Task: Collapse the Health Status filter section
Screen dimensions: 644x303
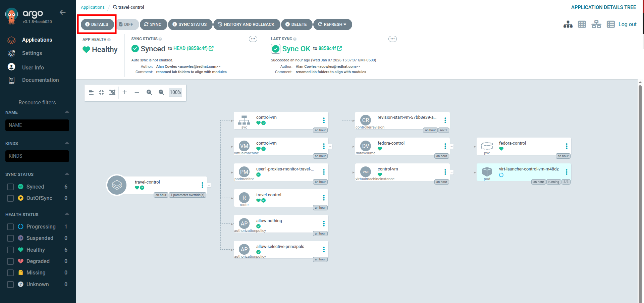Action: pos(67,214)
